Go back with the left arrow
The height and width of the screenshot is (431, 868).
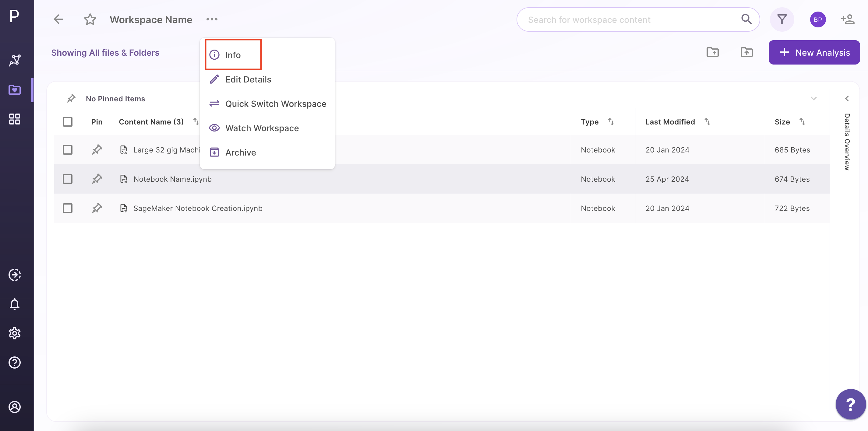pyautogui.click(x=59, y=19)
